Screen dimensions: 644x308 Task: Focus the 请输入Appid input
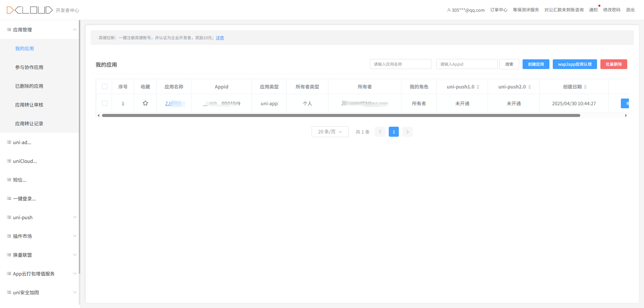467,64
